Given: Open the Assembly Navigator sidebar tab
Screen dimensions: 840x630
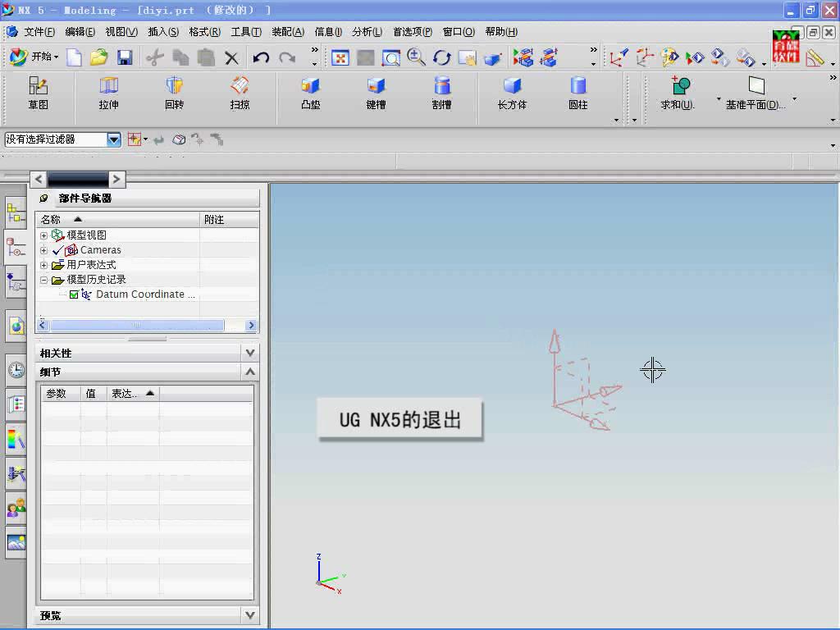Looking at the screenshot, I should (15, 213).
